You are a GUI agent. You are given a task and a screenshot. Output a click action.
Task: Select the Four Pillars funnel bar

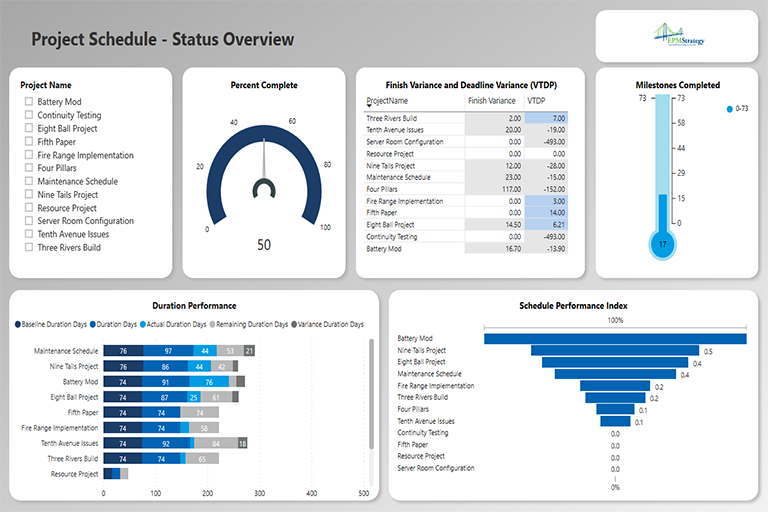coord(615,409)
